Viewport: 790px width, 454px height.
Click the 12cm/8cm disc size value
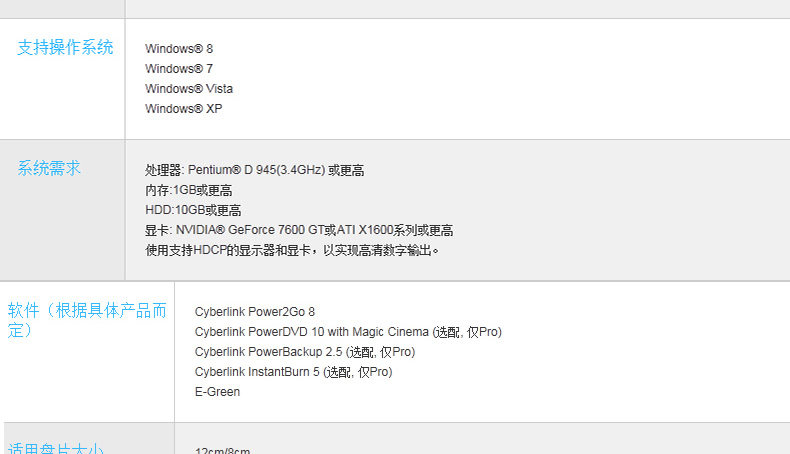[x=222, y=450]
